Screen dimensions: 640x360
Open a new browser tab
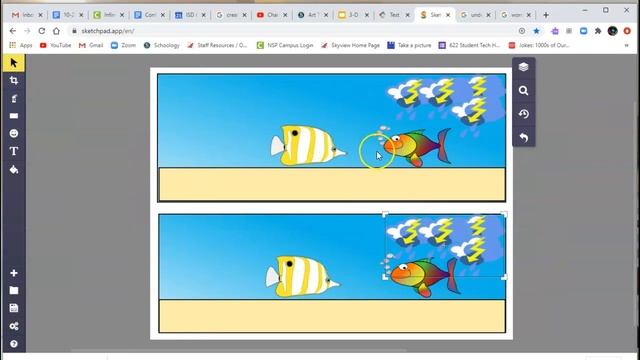coord(546,15)
